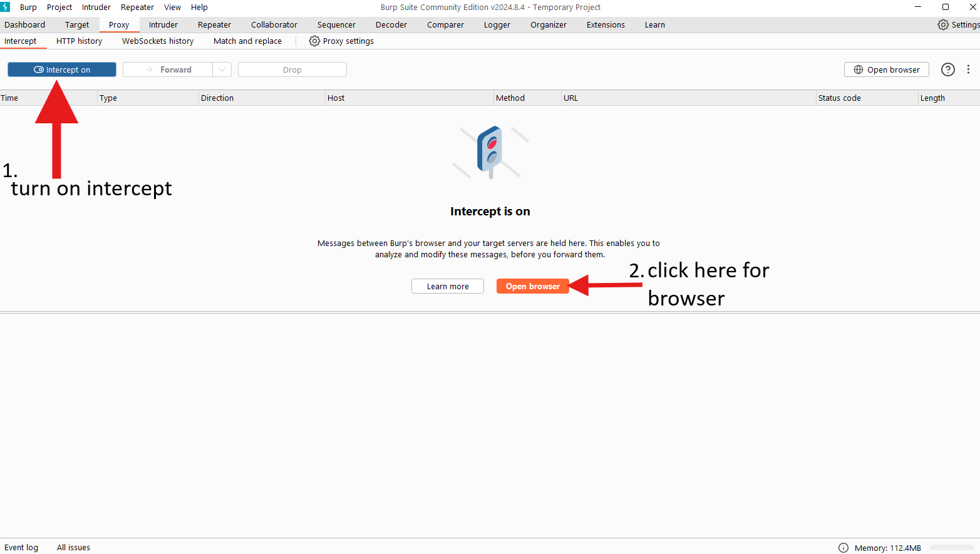Viewport: 980px width, 554px height.
Task: Switch to the Decoder tab
Action: (x=391, y=24)
